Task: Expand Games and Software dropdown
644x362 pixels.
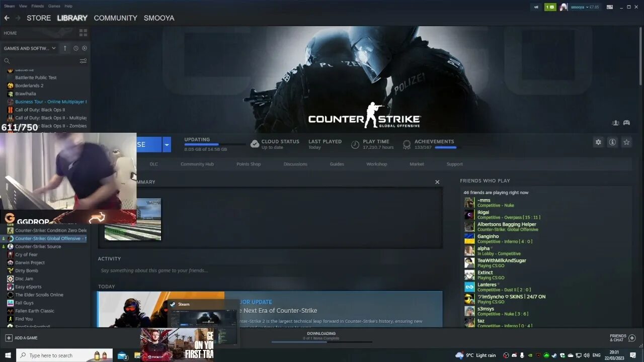Action: (x=30, y=48)
